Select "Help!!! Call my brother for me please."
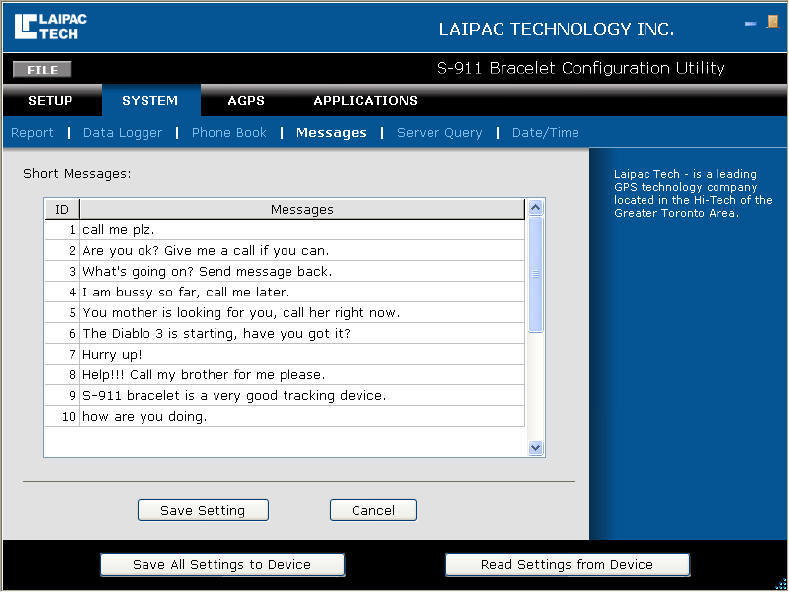Screen dimensions: 789x592 (302, 375)
